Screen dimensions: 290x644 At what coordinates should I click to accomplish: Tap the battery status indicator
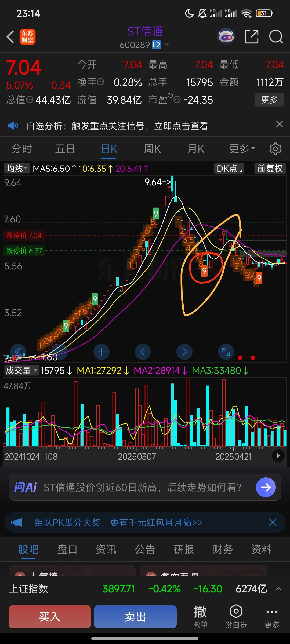coord(264,13)
